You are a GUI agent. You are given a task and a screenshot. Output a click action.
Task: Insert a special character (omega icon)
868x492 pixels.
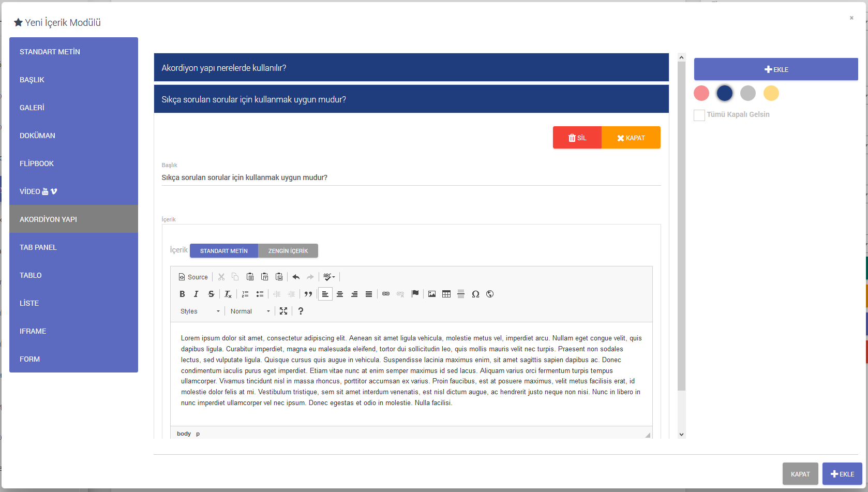tap(475, 294)
